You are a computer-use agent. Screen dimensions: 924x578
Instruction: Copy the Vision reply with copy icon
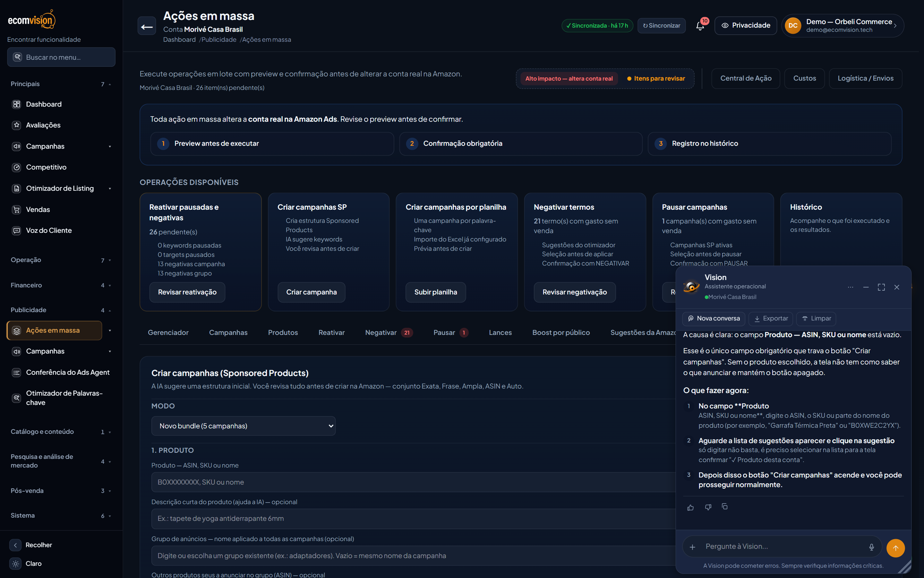[725, 506]
